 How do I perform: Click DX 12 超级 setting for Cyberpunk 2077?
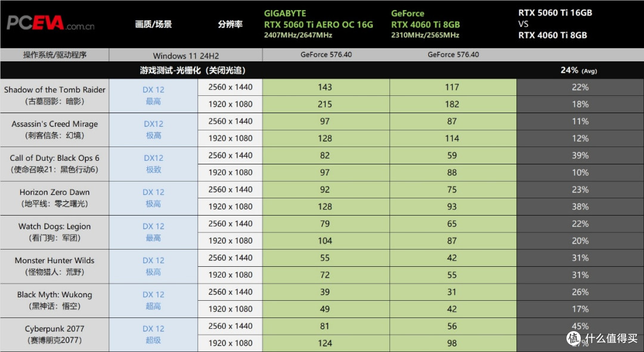point(153,334)
